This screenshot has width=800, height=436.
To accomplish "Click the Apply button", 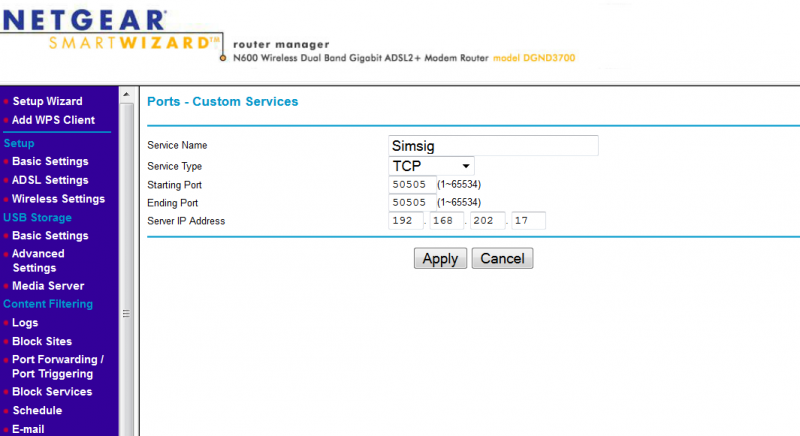I will (x=440, y=259).
